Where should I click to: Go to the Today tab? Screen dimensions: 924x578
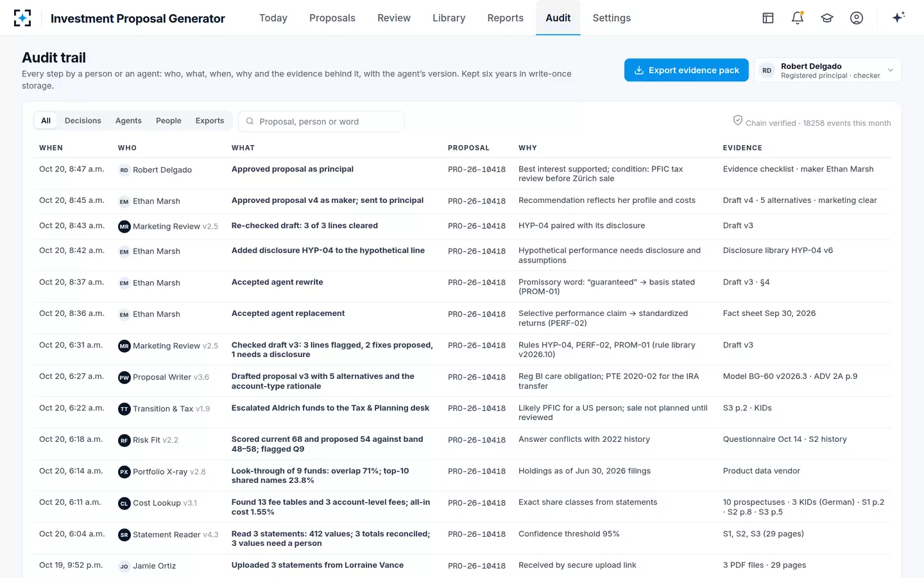point(273,18)
